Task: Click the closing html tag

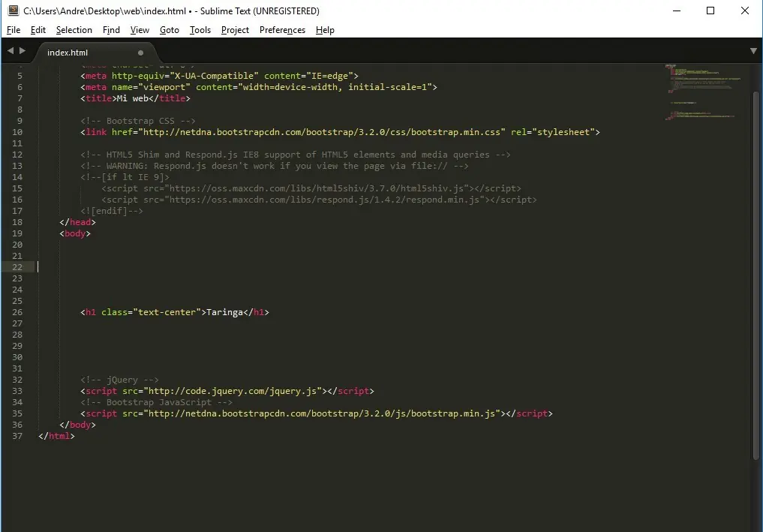Action: [56, 436]
